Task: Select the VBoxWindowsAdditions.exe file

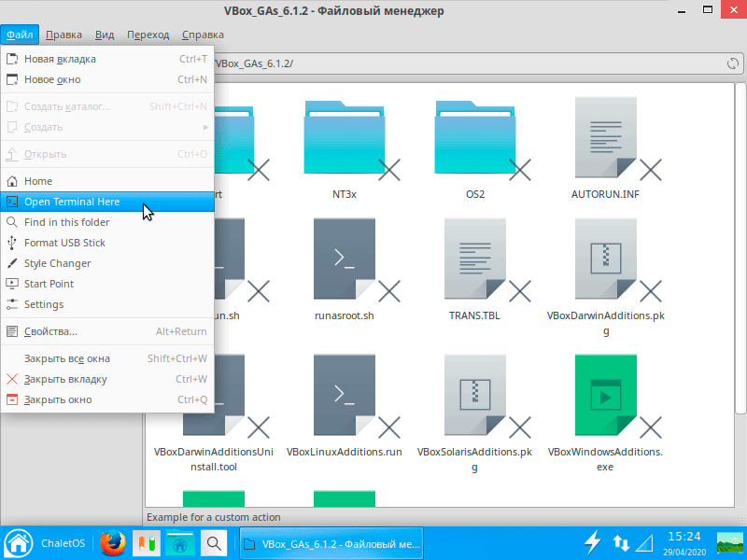Action: (604, 399)
